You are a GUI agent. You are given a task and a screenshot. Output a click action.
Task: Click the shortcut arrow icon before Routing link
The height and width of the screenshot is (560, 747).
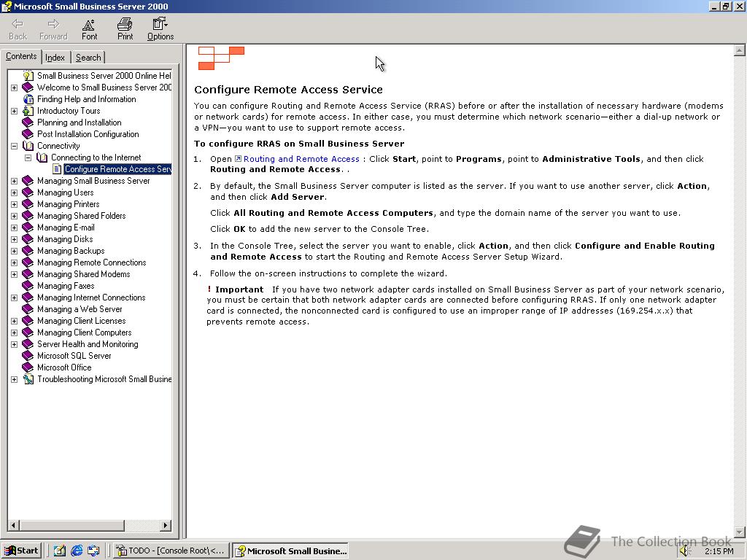(239, 159)
